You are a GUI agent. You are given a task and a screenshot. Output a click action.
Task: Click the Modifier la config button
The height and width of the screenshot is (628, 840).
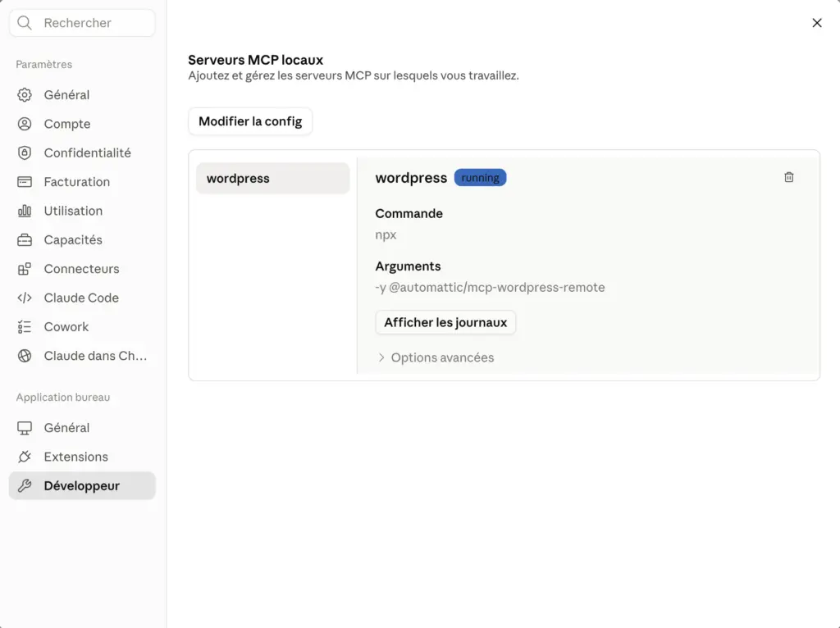click(250, 121)
